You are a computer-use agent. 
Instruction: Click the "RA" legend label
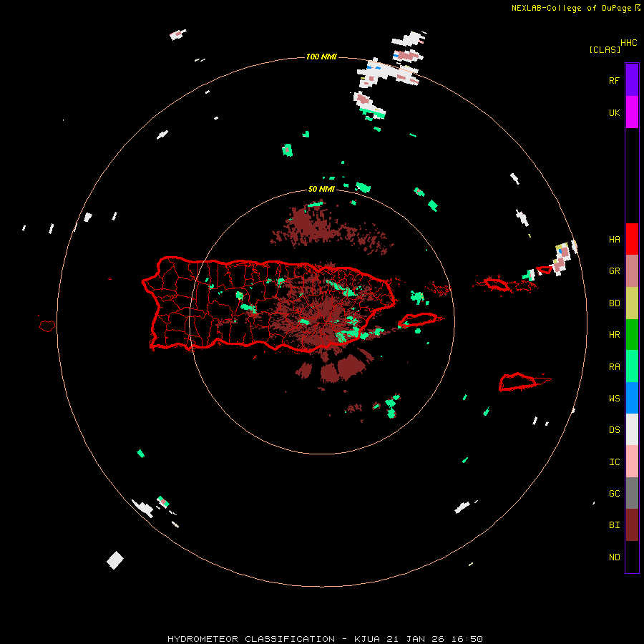point(614,367)
